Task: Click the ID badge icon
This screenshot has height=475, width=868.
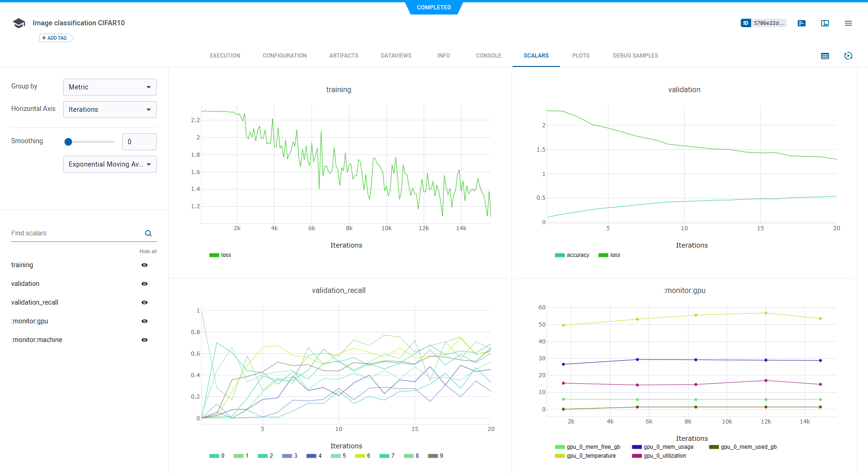Action: pyautogui.click(x=746, y=23)
